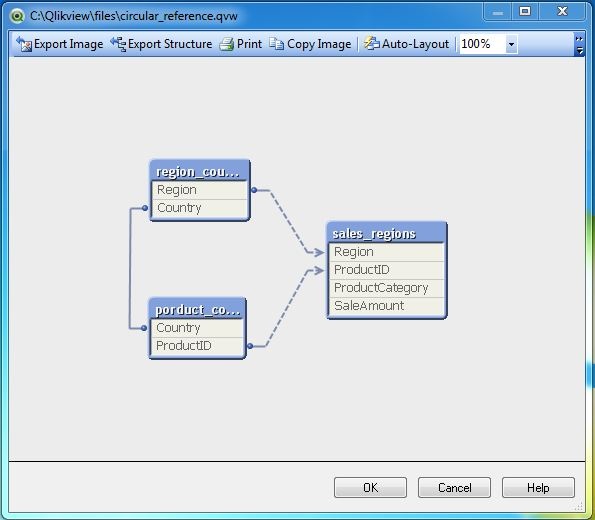Image resolution: width=595 pixels, height=520 pixels.
Task: Select Region field in region_cou... table
Action: tap(200, 190)
